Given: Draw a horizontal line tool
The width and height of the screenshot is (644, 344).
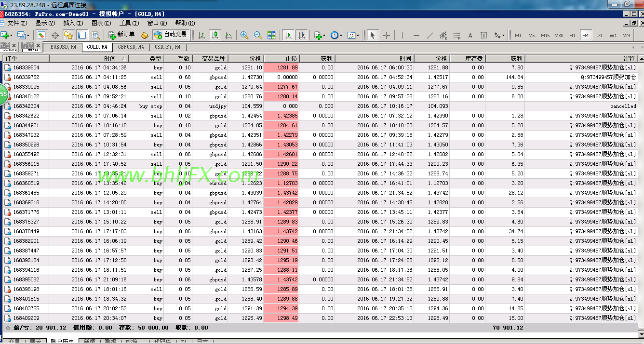Looking at the screenshot, I should pos(416,35).
